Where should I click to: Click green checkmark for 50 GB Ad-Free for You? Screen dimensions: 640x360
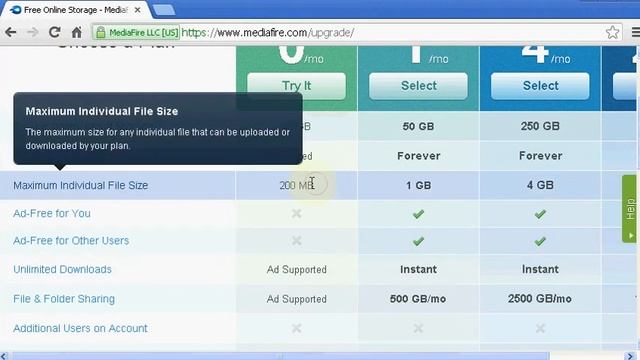[x=418, y=214]
